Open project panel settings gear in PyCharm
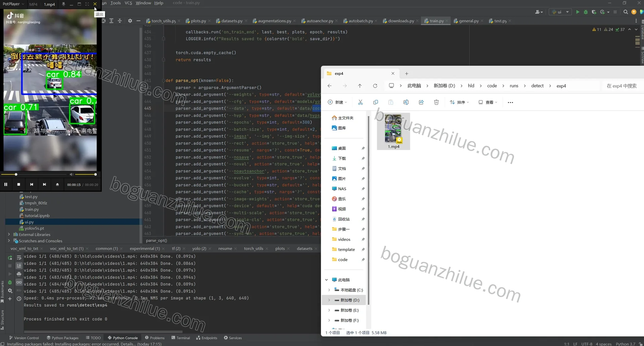 [130, 21]
